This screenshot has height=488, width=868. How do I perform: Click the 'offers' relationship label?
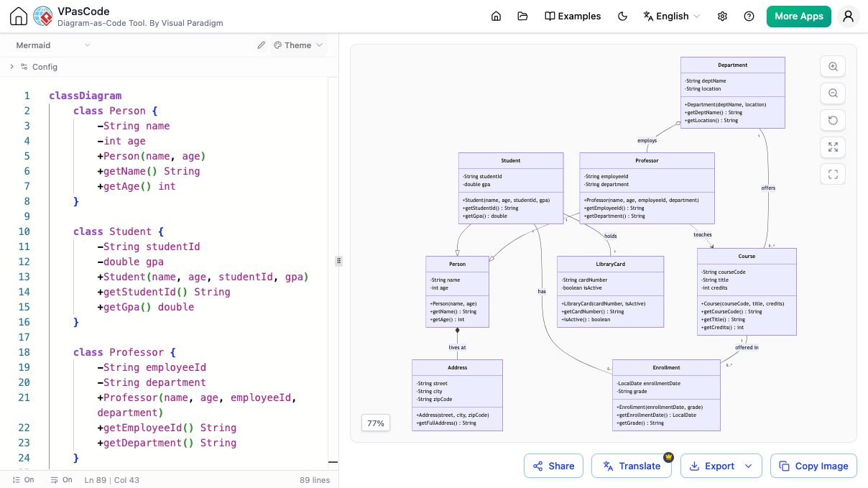tap(768, 188)
